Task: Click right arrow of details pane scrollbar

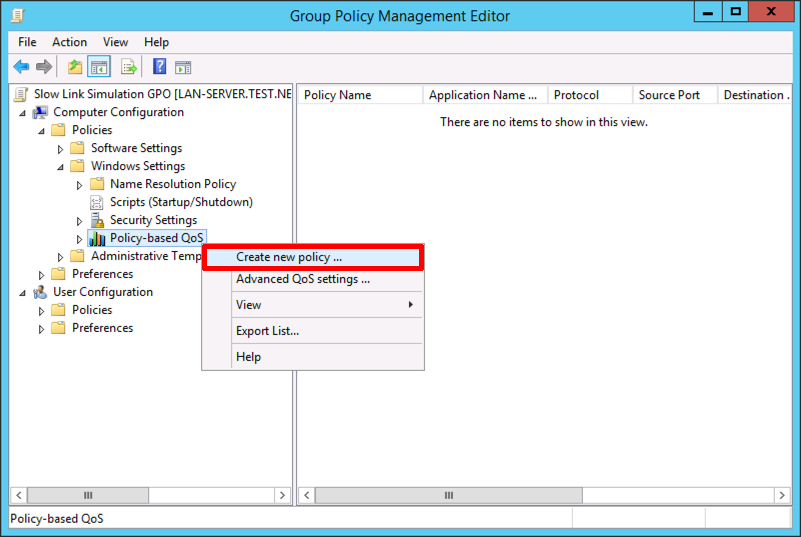Action: [782, 495]
